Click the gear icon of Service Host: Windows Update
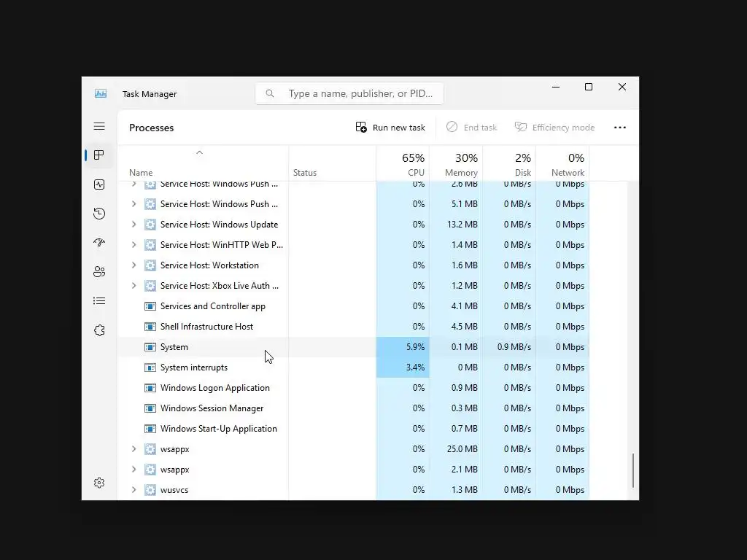The width and height of the screenshot is (747, 560). 150,225
